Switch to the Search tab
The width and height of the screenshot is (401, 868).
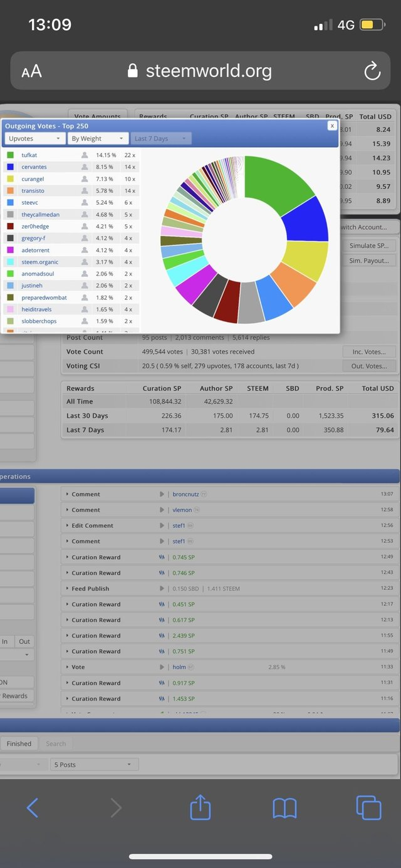click(56, 743)
